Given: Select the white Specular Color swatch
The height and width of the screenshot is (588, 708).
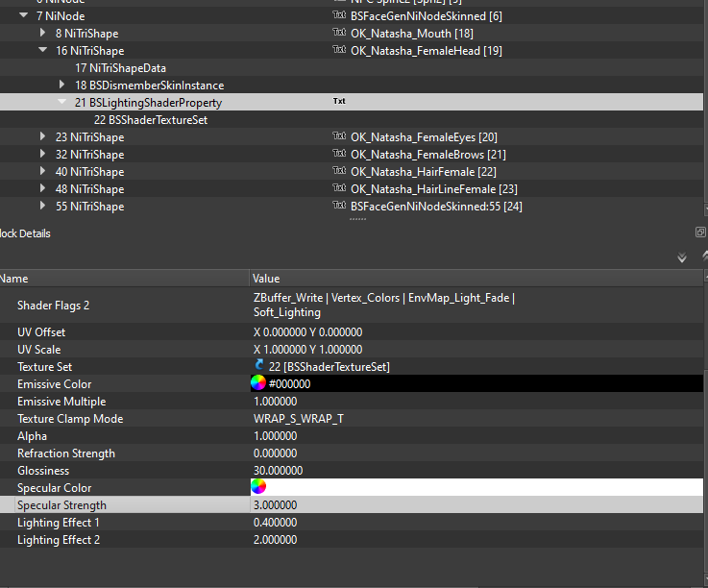Looking at the screenshot, I should click(476, 487).
